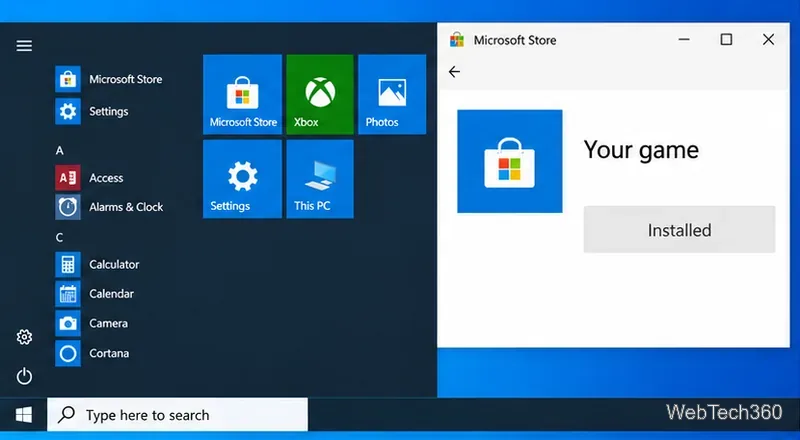
Task: Minimize the Microsoft Store window
Action: point(684,40)
